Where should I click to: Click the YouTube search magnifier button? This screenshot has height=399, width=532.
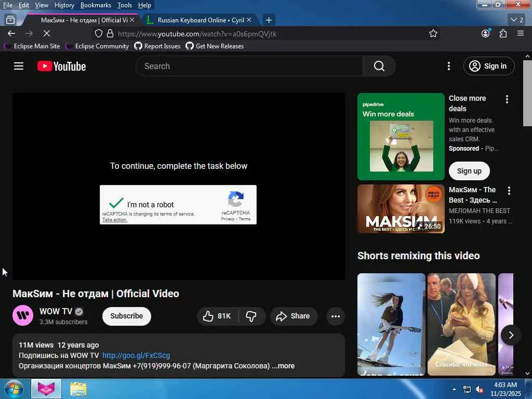(379, 66)
